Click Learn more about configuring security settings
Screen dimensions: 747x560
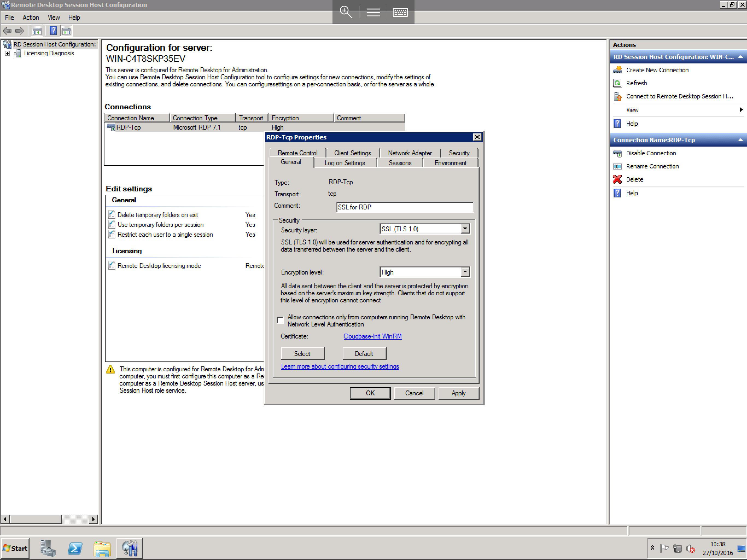tap(340, 366)
